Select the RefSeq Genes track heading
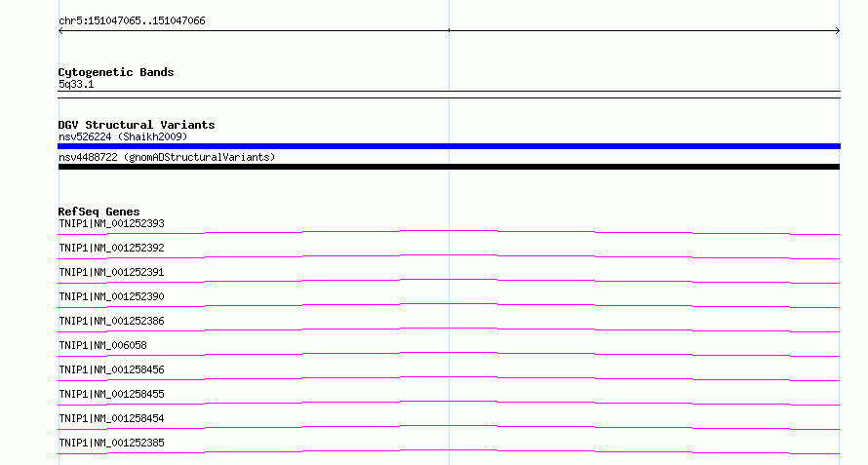 coord(99,212)
